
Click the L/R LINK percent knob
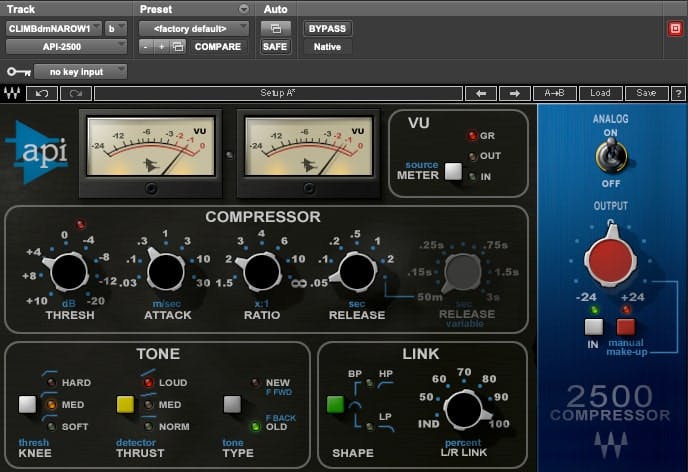pyautogui.click(x=464, y=409)
